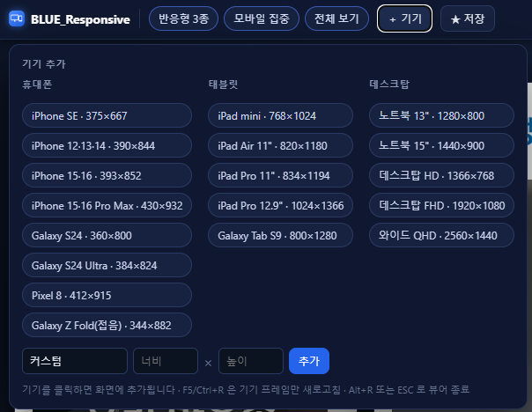The height and width of the screenshot is (412, 532).
Task: Click the BLUE_Responsive logo icon
Action: [17, 18]
